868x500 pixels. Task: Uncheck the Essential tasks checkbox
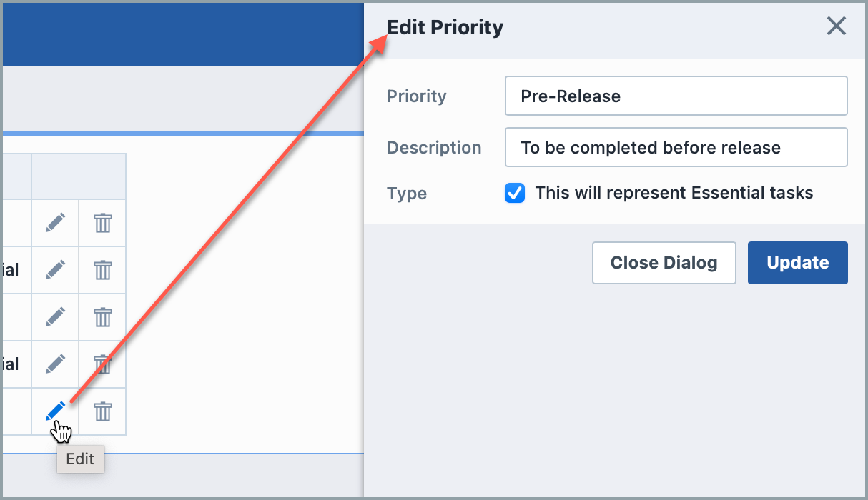[515, 193]
